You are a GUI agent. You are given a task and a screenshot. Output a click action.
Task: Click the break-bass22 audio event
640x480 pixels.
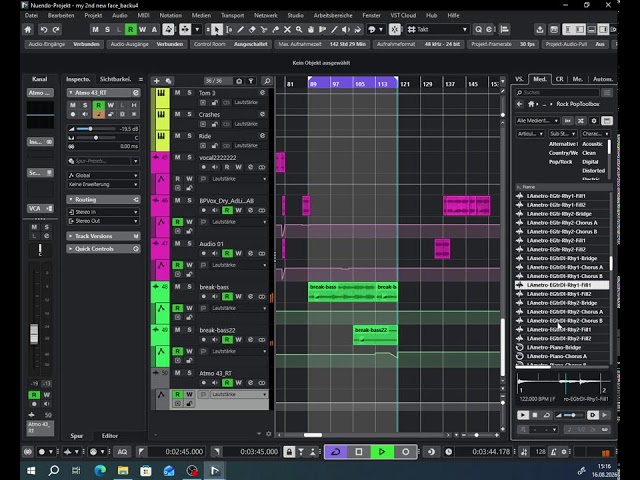pyautogui.click(x=375, y=335)
